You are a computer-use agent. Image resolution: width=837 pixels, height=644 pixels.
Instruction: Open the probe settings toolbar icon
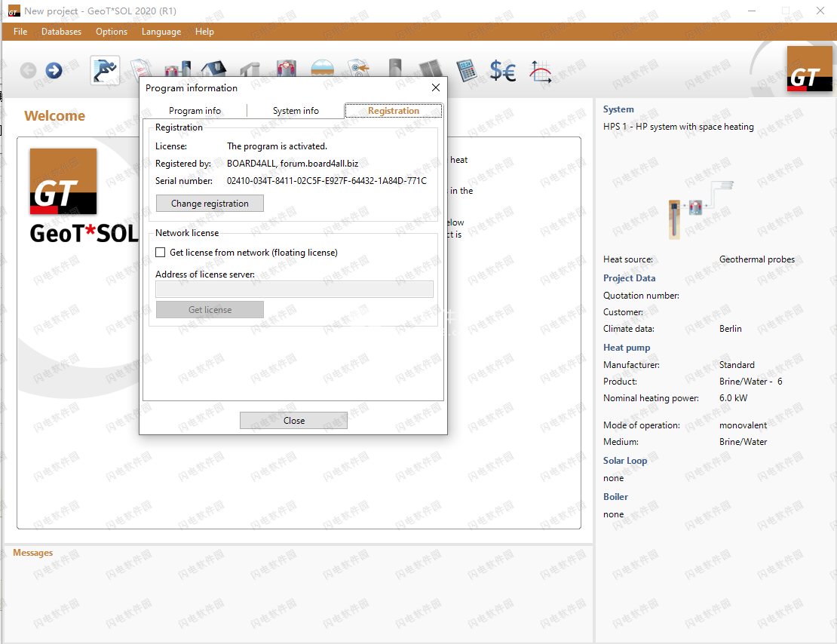359,69
